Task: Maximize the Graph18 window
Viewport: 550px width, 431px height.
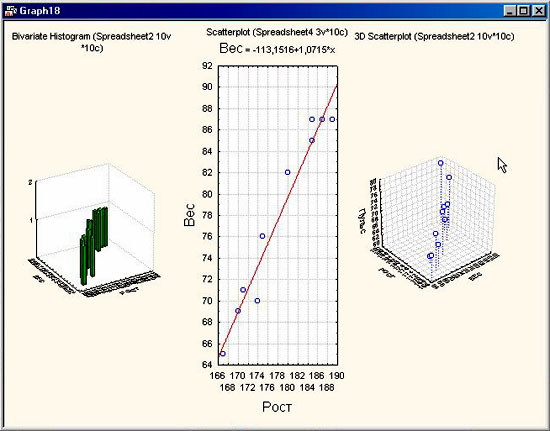Action: click(523, 11)
